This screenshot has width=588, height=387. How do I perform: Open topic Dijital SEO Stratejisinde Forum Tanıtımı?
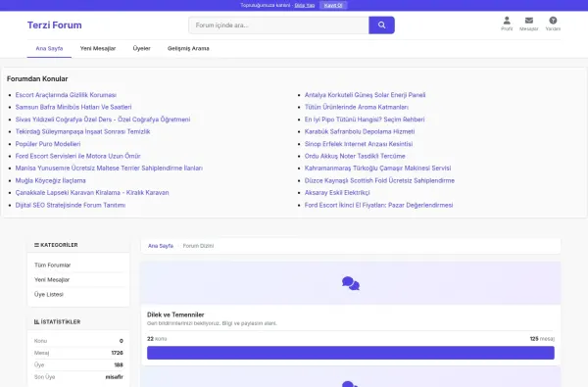tap(71, 205)
